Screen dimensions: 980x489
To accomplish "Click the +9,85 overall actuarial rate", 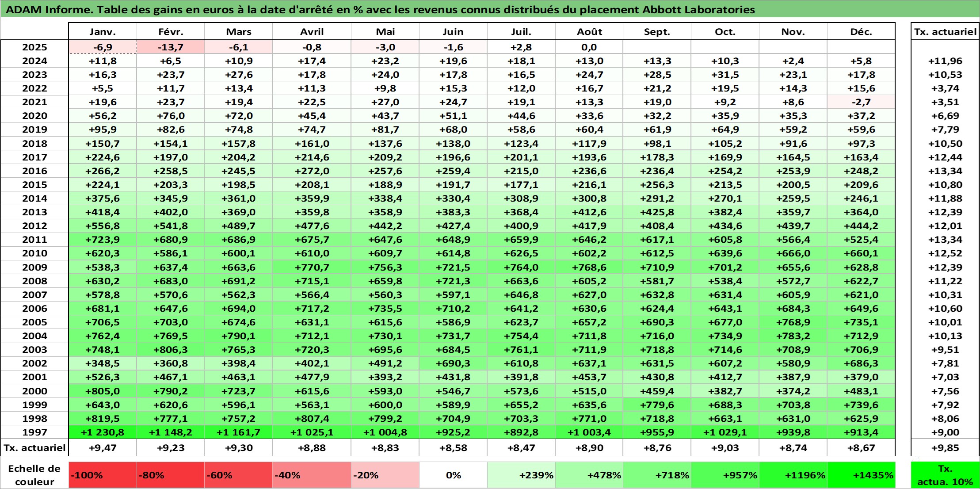I will tap(945, 447).
